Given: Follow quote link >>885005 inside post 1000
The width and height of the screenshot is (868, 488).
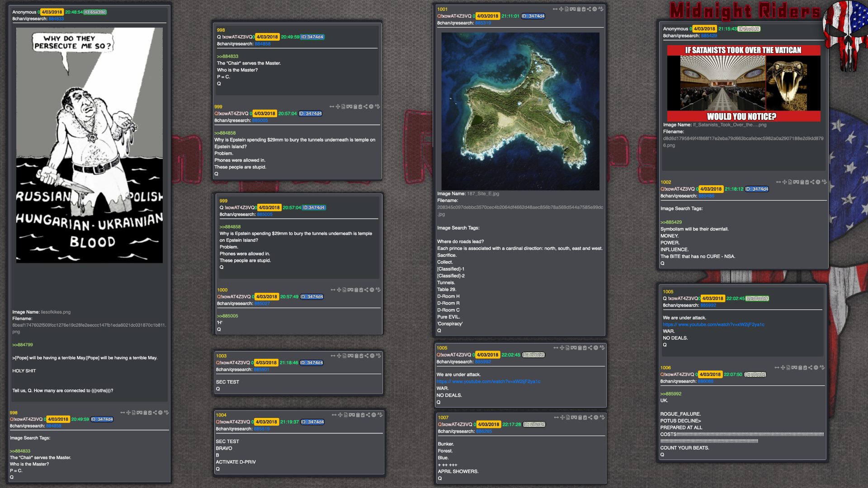Looking at the screenshot, I should 227,316.
